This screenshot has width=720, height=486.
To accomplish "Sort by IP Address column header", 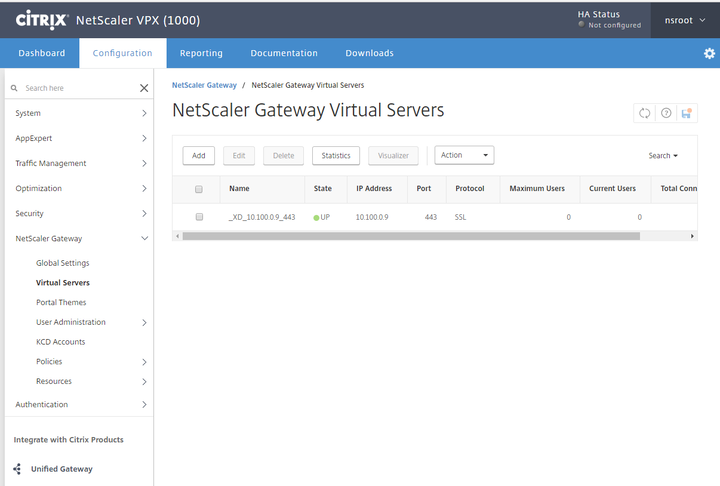I will [374, 189].
